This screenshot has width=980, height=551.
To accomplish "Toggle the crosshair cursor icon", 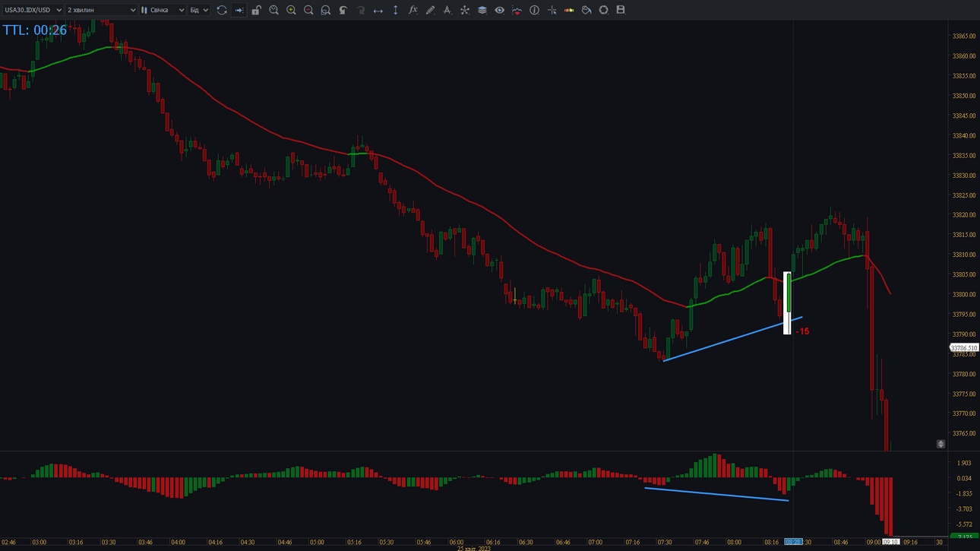I will pyautogui.click(x=552, y=10).
